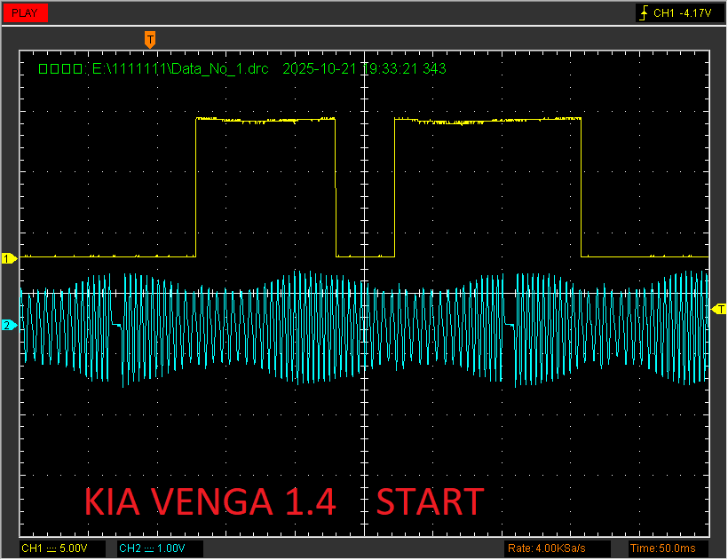Select the cyan channel 2 ground marker
Screen dimensions: 728x560
pyautogui.click(x=8, y=325)
